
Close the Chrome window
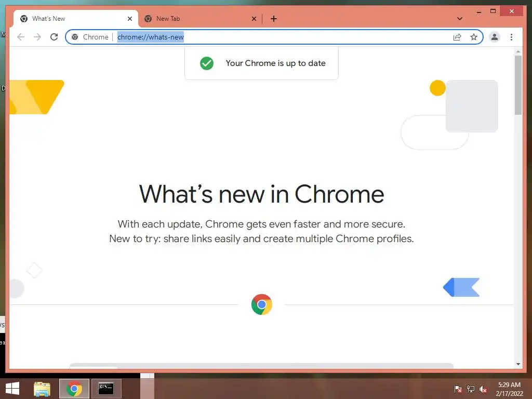coord(512,11)
